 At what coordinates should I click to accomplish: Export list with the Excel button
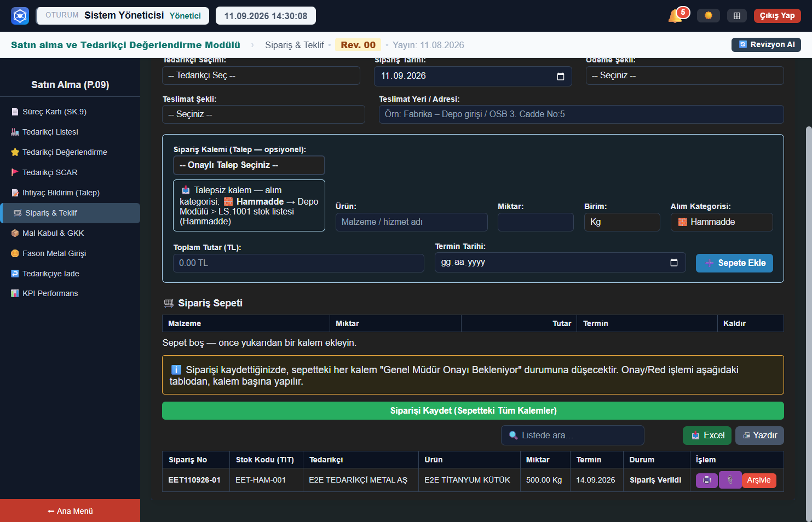(x=707, y=436)
